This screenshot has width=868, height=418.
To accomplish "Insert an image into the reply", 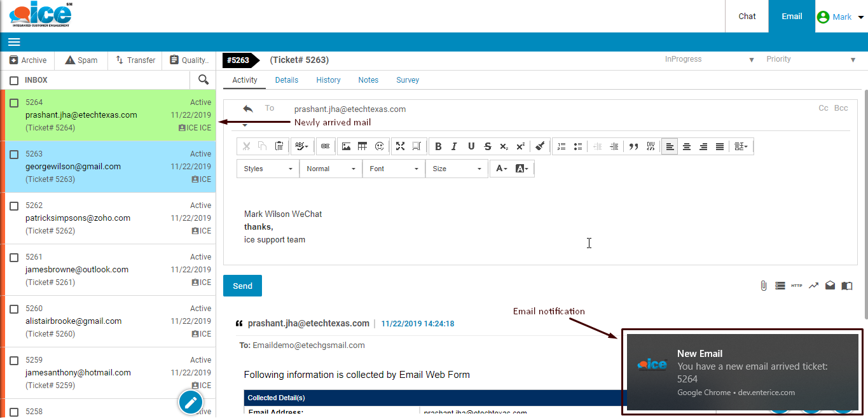I will point(346,146).
